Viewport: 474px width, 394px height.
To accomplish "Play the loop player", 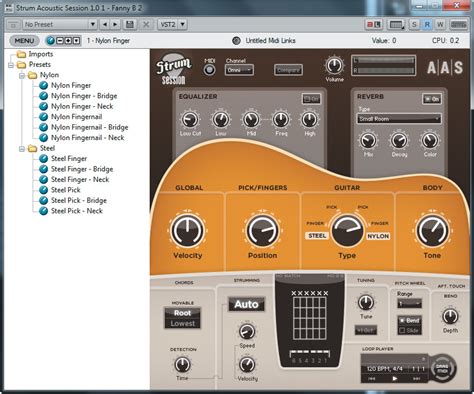I will (395, 379).
